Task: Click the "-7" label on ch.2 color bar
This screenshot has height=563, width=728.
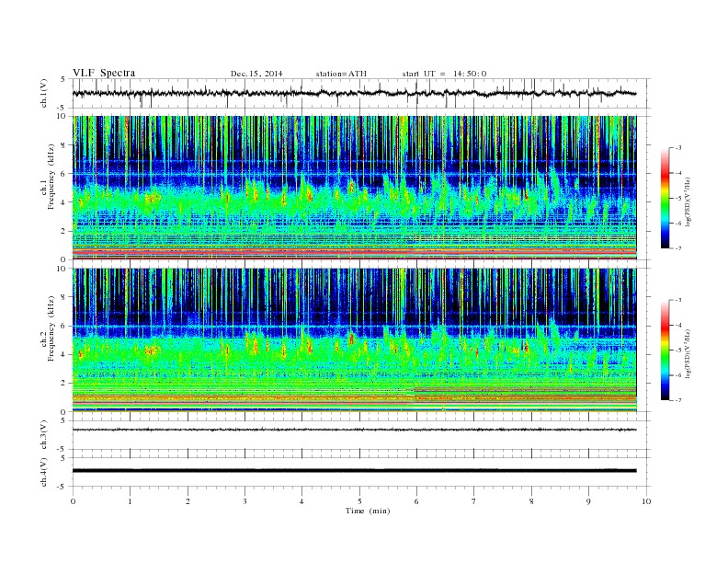Action: tap(677, 400)
